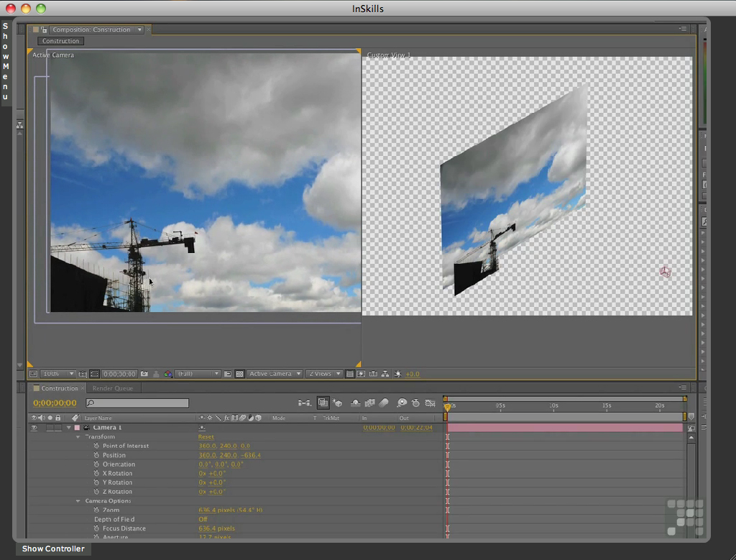Hide Camera 1 layer with eye toggle
Image resolution: width=736 pixels, height=560 pixels.
tap(34, 428)
